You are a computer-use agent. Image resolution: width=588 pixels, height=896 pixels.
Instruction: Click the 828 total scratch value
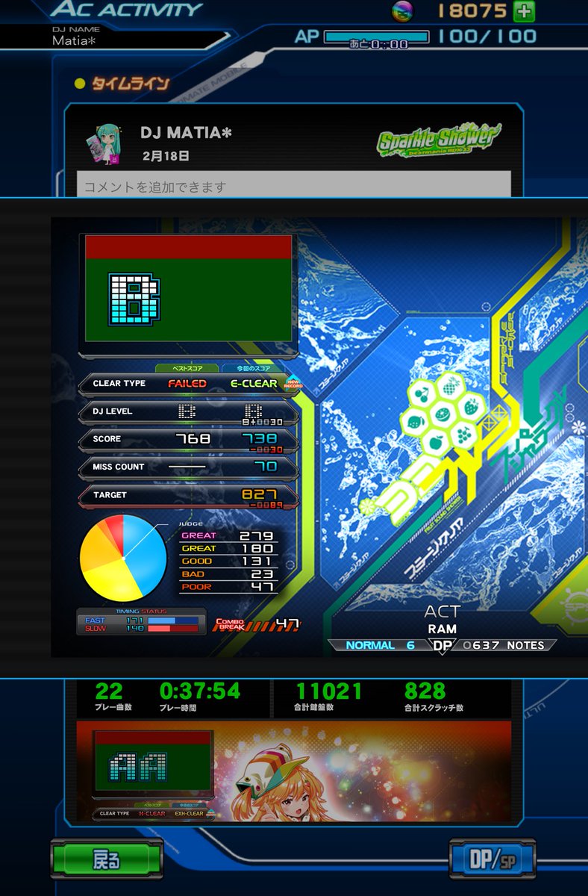(425, 691)
